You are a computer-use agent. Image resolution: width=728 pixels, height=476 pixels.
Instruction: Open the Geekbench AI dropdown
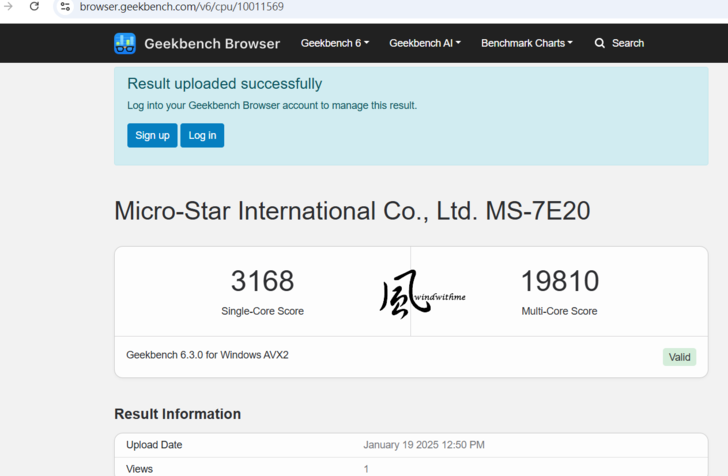click(425, 43)
